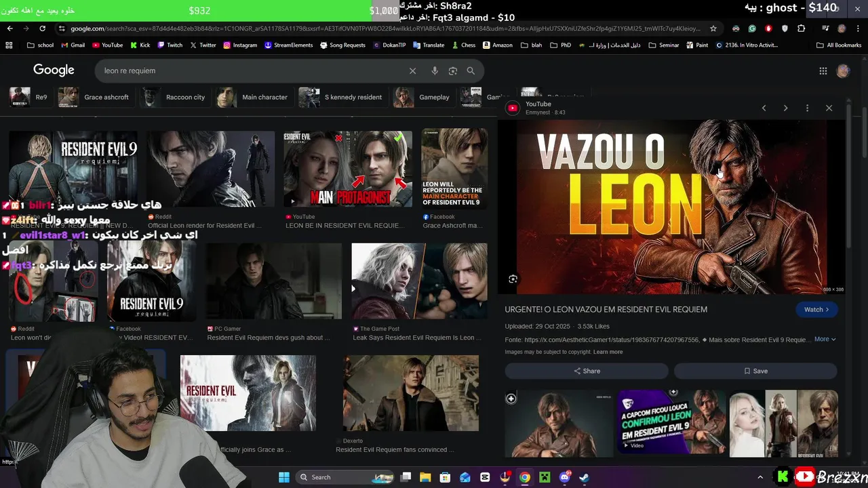The image size is (868, 488).
Task: Expand the All Bookmarks folder
Action: [x=838, y=45]
